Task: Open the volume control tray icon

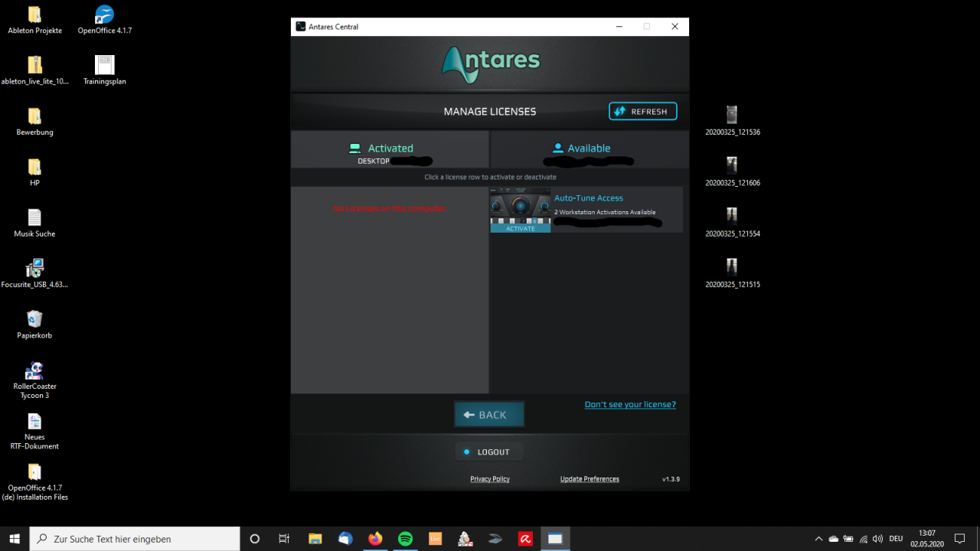Action: pyautogui.click(x=877, y=539)
